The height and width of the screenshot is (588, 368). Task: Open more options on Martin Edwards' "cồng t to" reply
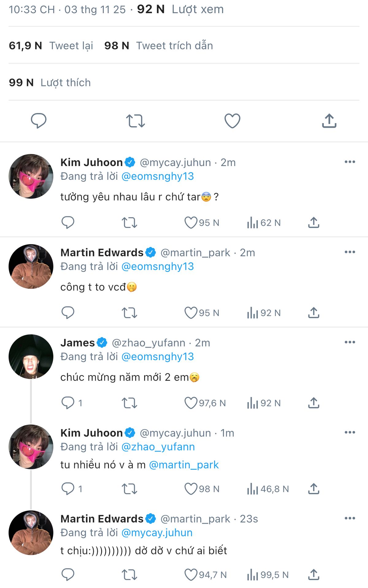(x=350, y=252)
